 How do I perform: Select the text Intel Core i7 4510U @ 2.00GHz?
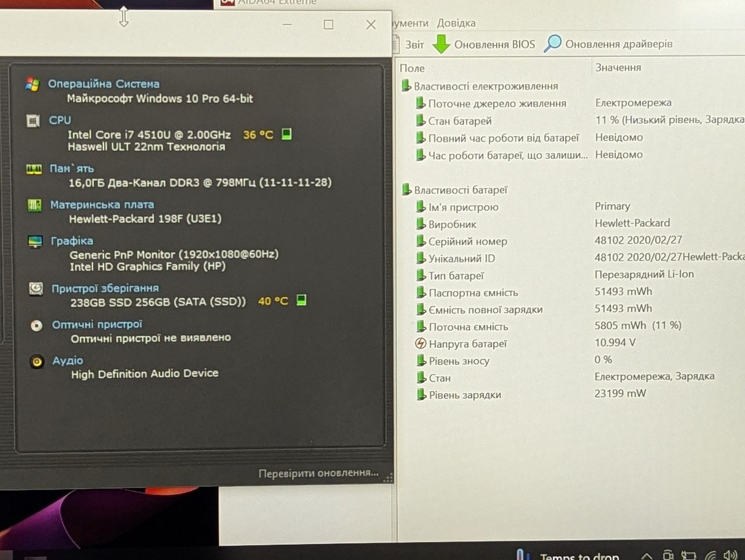point(149,135)
